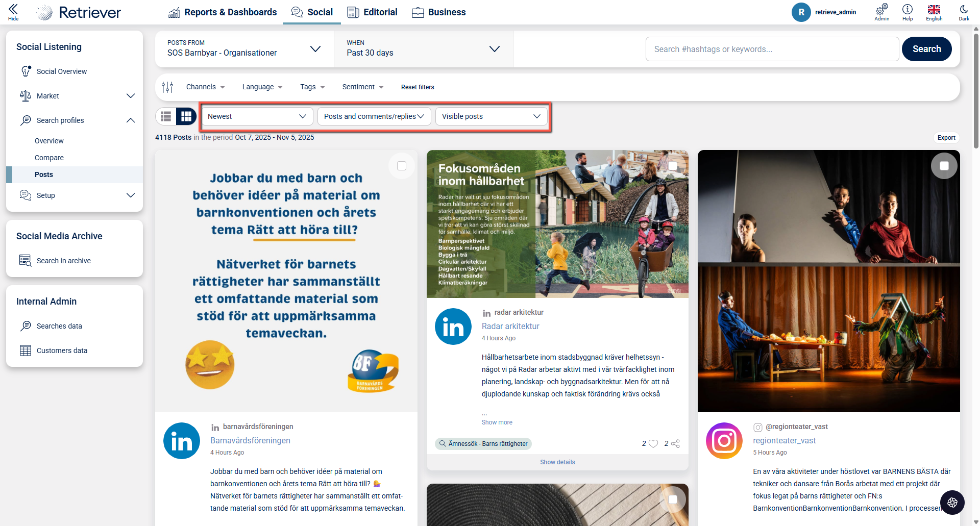Click the heart like icon on Radar post
This screenshot has width=980, height=526.
653,444
